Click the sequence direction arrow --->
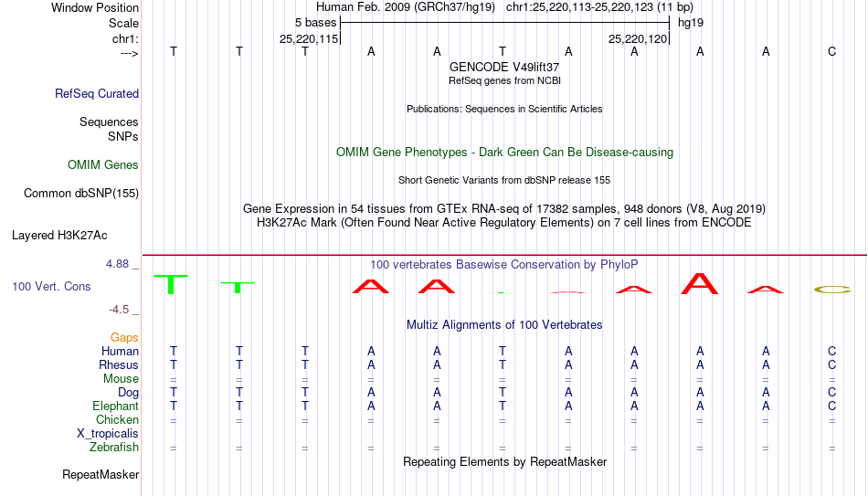Screen dimensions: 868x496 130,54
